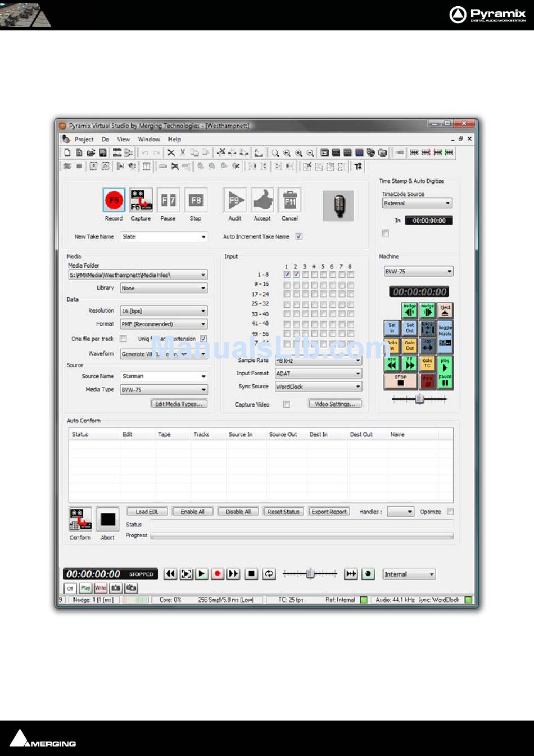This screenshot has width=534, height=756.
Task: Click the F9 Audit icon
Action: 235,200
